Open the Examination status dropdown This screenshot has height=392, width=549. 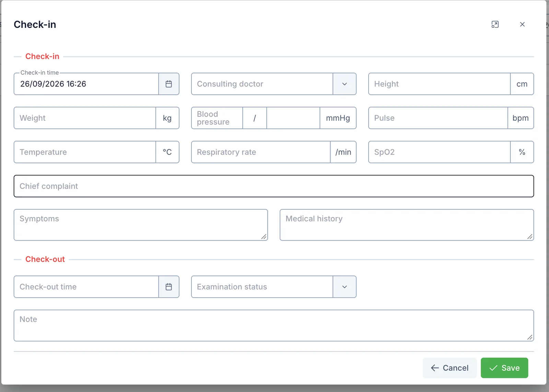(x=344, y=287)
